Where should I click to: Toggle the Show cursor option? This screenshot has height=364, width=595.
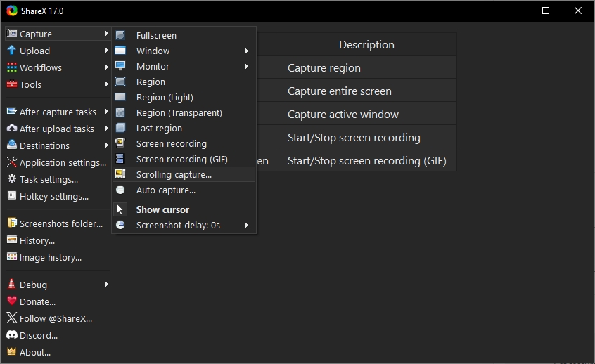click(184, 209)
